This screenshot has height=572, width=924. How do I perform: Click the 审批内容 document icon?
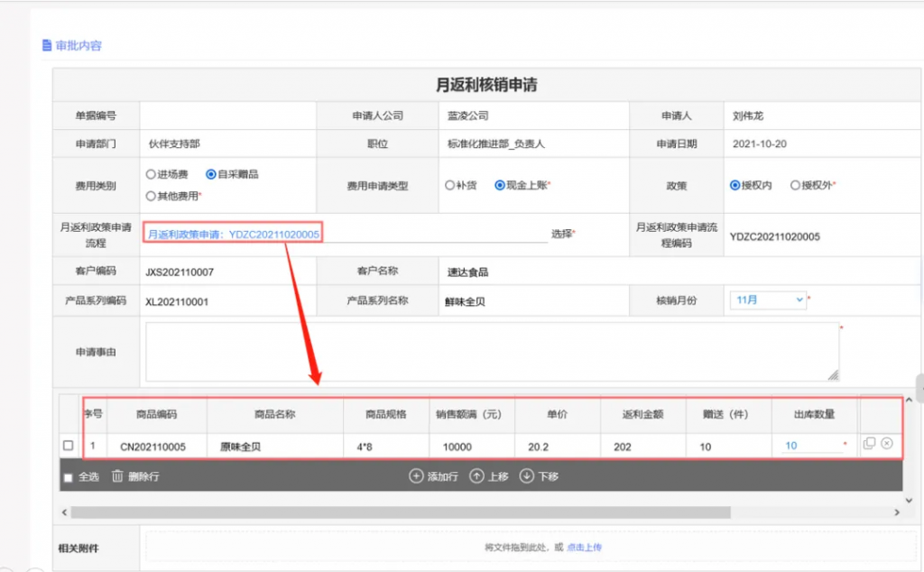click(47, 45)
